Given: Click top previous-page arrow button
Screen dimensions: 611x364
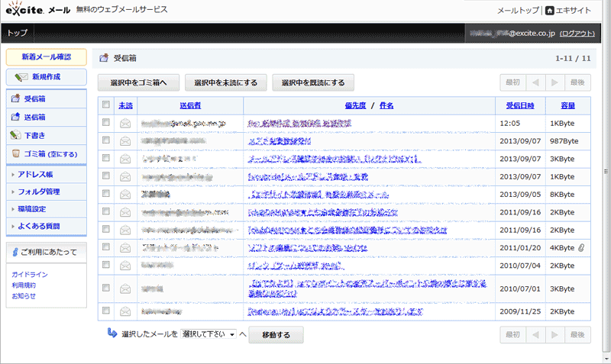Looking at the screenshot, I should (x=536, y=82).
